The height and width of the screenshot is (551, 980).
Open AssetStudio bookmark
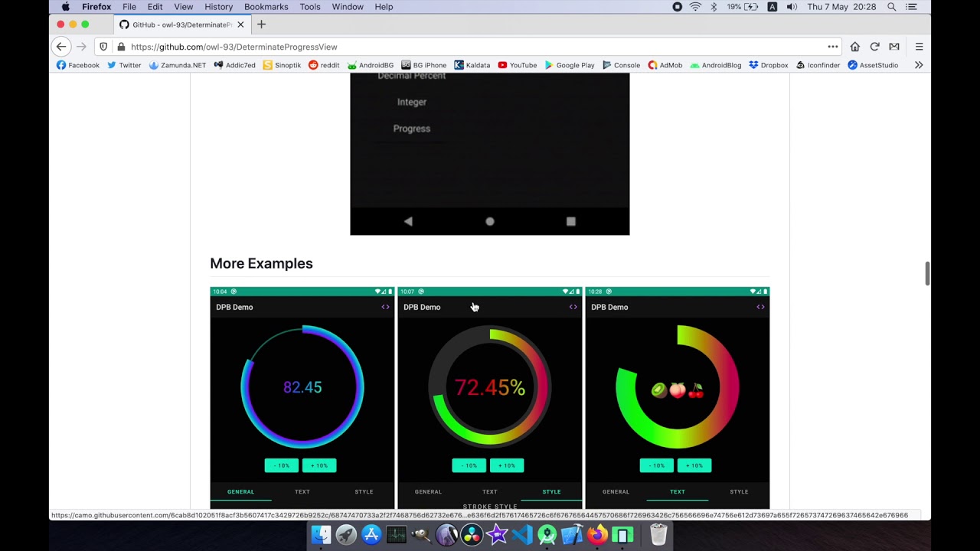(x=873, y=65)
